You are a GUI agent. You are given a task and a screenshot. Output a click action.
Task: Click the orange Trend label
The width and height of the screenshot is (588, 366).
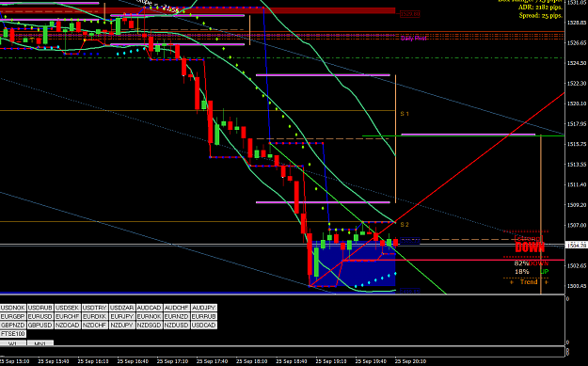tap(529, 281)
